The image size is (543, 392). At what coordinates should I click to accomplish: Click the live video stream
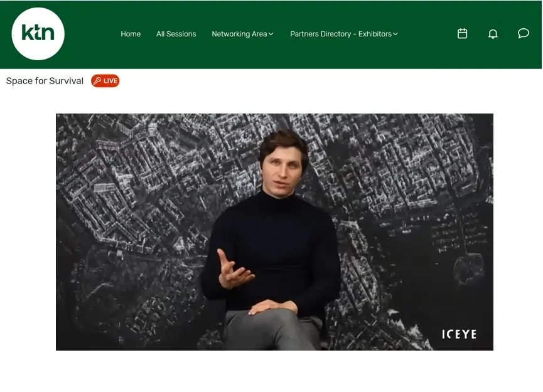coord(274,232)
